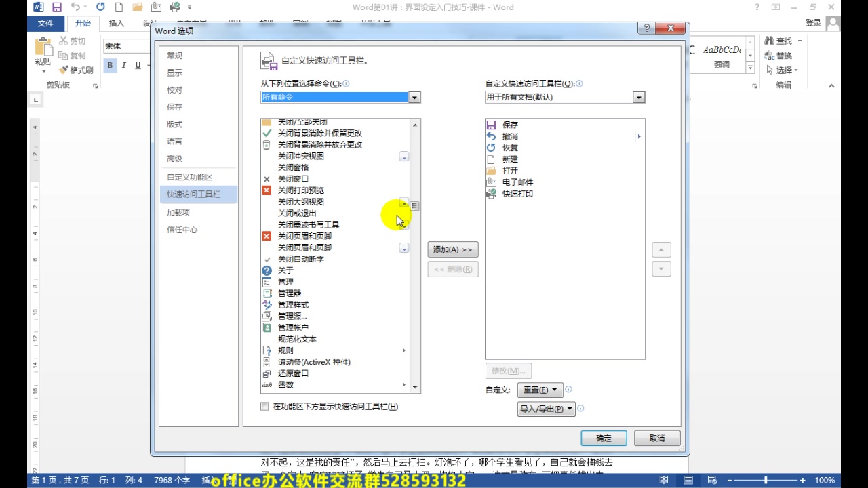This screenshot has height=488, width=868.
Task: Click the Email icon in quick access toolbar
Action: 156,7
